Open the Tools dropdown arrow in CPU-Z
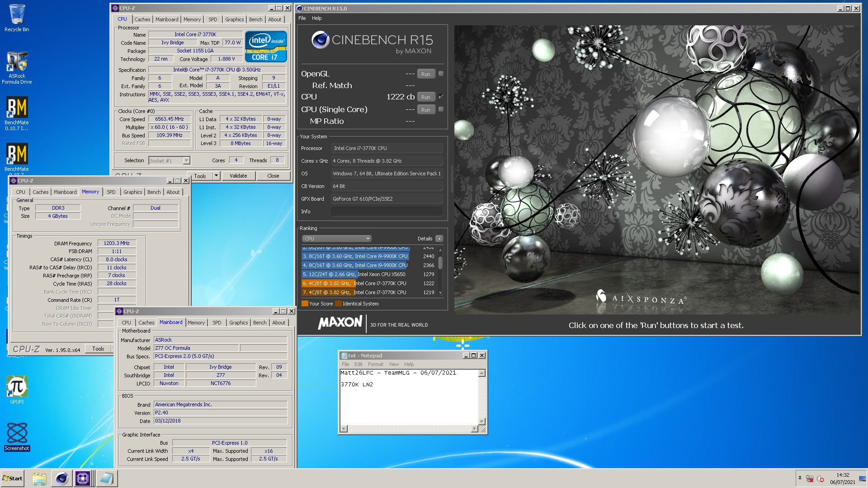Image resolution: width=868 pixels, height=488 pixels. (216, 176)
